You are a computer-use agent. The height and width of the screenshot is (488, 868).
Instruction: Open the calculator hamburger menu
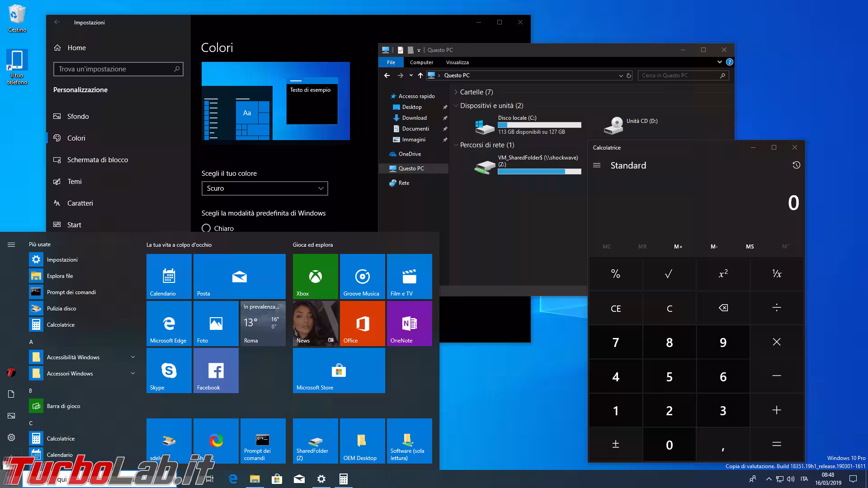[597, 165]
